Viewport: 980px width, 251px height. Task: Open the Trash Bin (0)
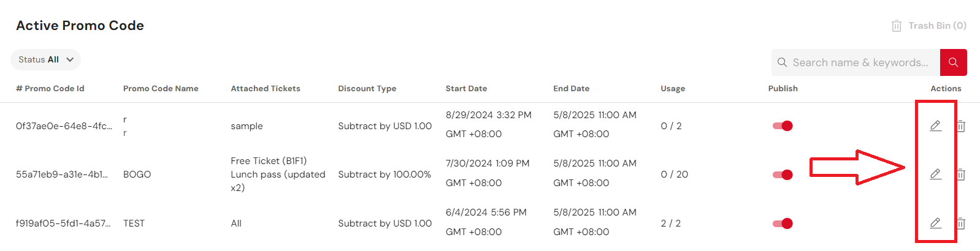[x=928, y=26]
